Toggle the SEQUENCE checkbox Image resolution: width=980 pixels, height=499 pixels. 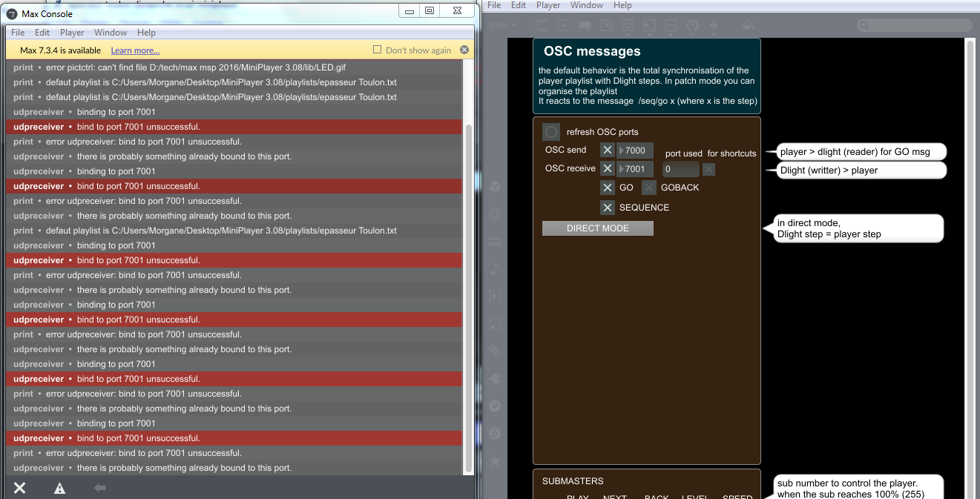[x=607, y=208]
